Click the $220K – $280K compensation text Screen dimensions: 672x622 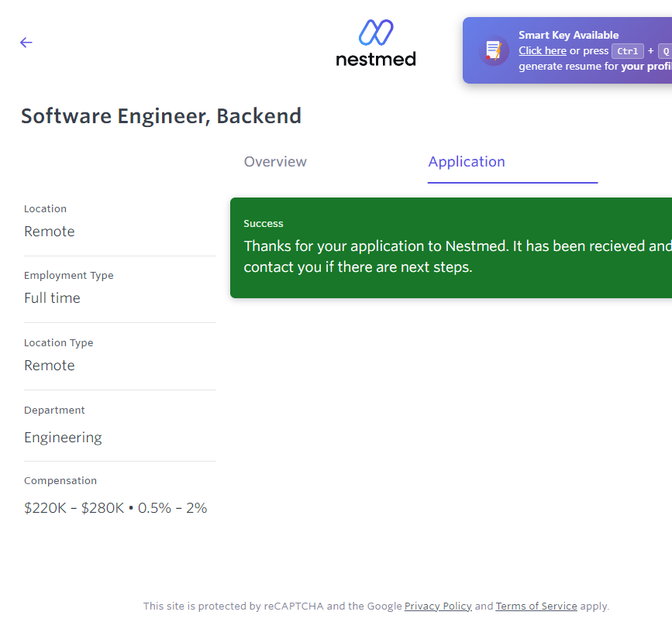[x=74, y=509]
